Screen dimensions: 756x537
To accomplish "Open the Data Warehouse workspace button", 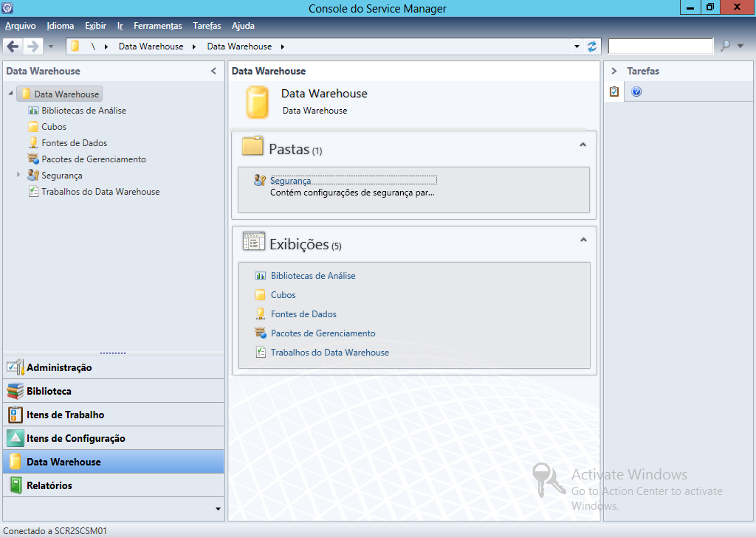I will [x=113, y=462].
